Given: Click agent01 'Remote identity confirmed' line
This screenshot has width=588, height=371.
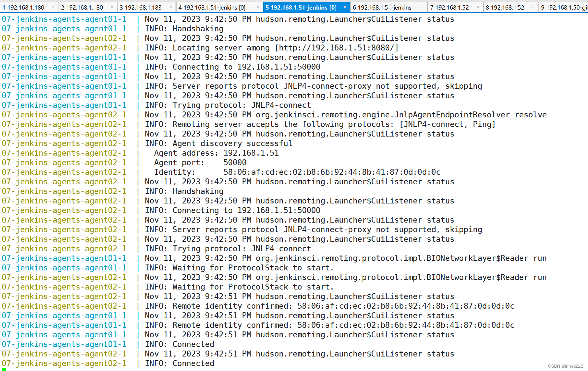Looking at the screenshot, I should [x=258, y=325].
